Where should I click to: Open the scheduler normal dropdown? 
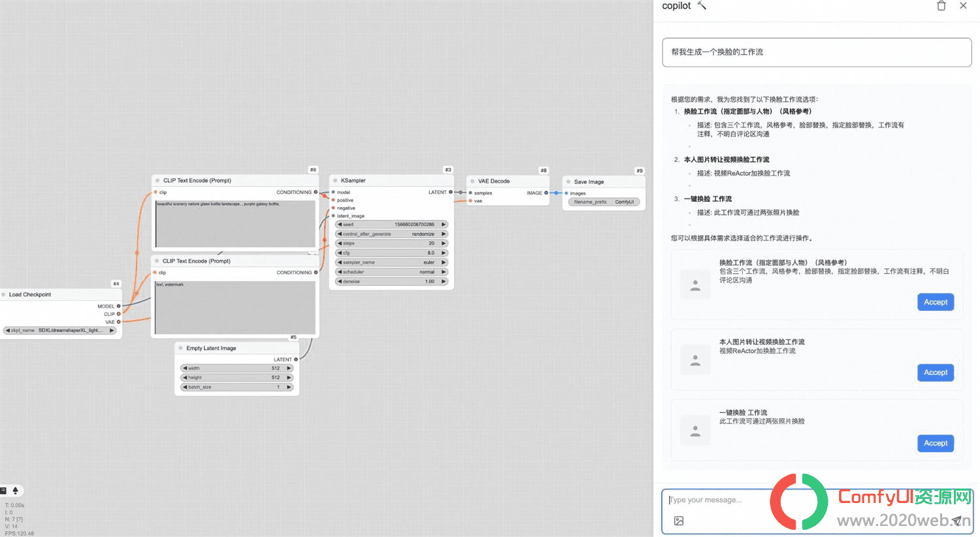pos(391,272)
